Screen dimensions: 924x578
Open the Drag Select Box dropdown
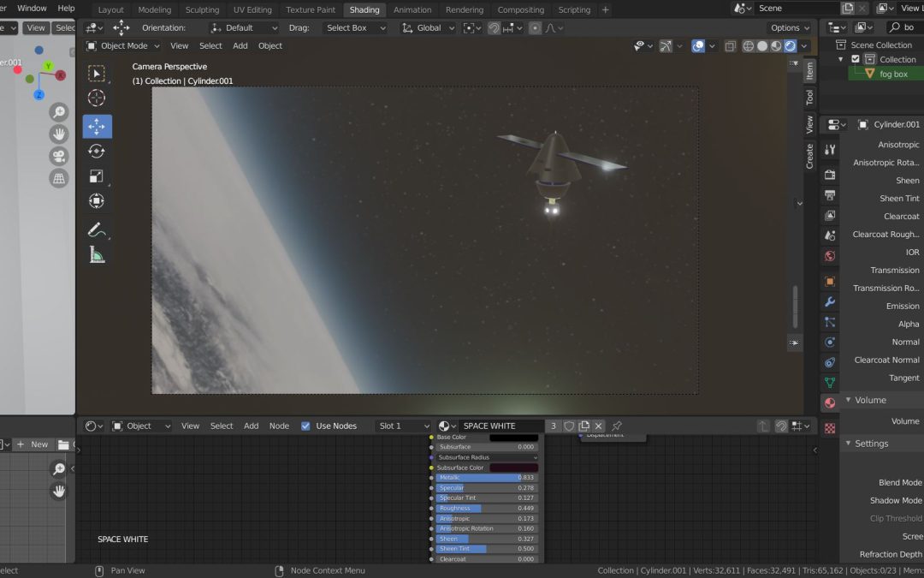[355, 27]
